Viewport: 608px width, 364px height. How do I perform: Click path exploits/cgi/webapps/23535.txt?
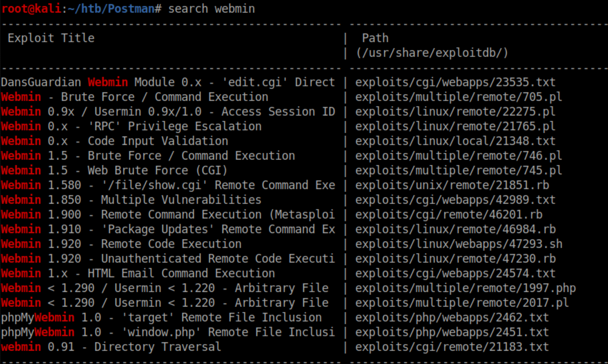(455, 82)
